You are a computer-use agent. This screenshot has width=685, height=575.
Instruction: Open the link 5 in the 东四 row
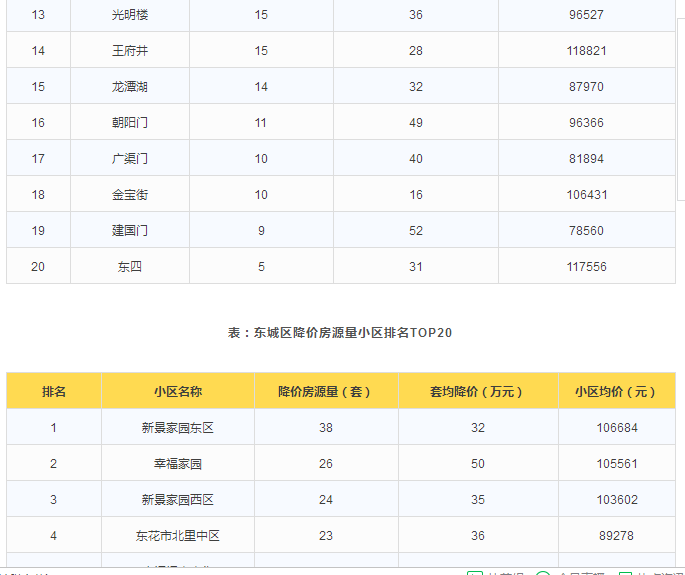(x=261, y=267)
